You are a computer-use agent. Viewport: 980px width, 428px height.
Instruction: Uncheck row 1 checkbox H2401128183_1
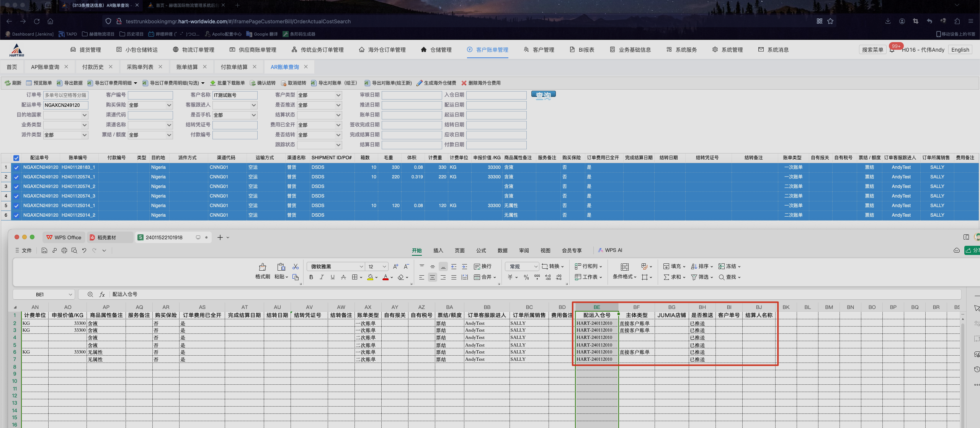(16, 167)
